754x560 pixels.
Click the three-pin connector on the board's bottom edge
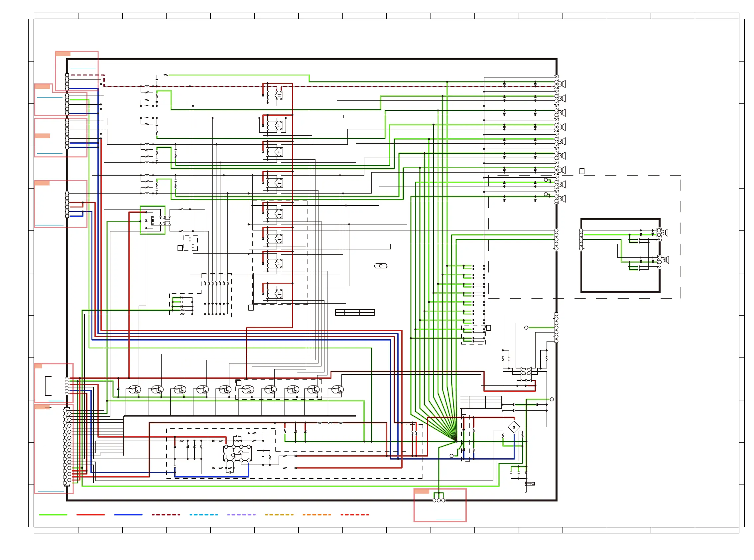pyautogui.click(x=439, y=500)
